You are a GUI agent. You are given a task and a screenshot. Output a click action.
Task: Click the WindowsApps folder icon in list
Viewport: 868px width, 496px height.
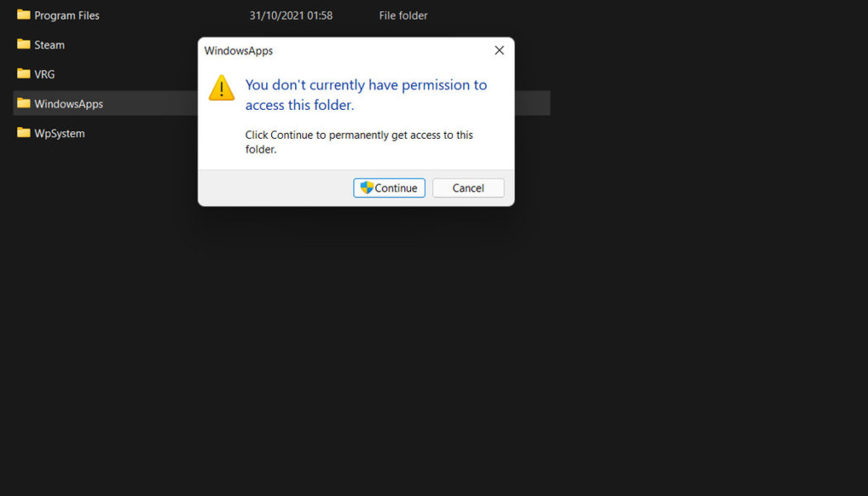[23, 103]
